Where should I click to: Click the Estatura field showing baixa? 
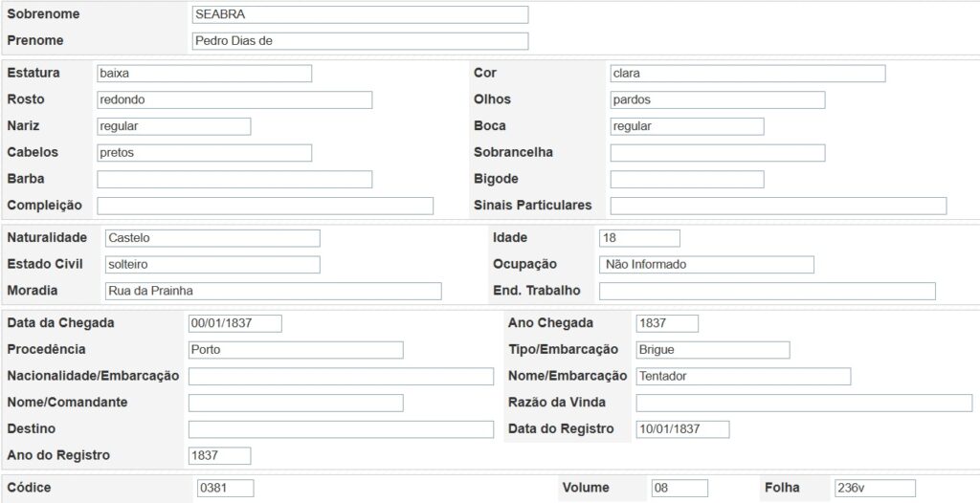(x=204, y=74)
